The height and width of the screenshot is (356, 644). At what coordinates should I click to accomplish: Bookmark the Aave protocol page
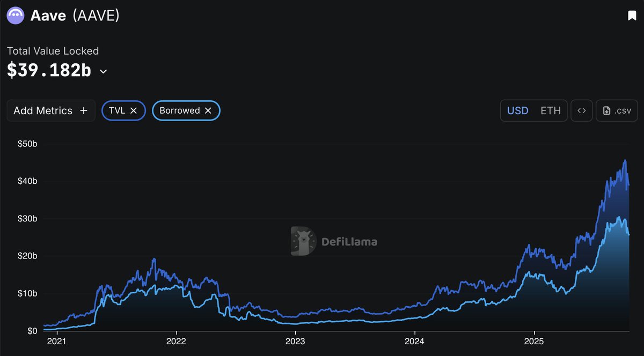point(632,16)
